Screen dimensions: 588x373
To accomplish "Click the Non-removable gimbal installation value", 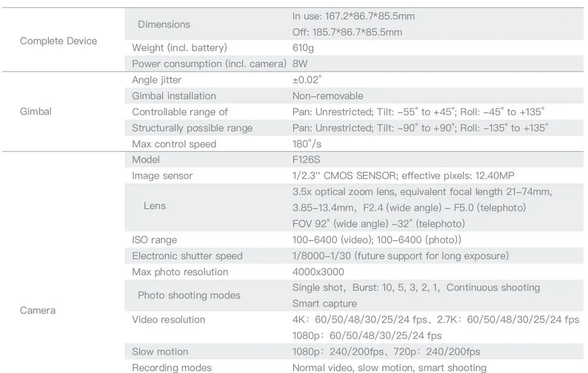I will (328, 96).
